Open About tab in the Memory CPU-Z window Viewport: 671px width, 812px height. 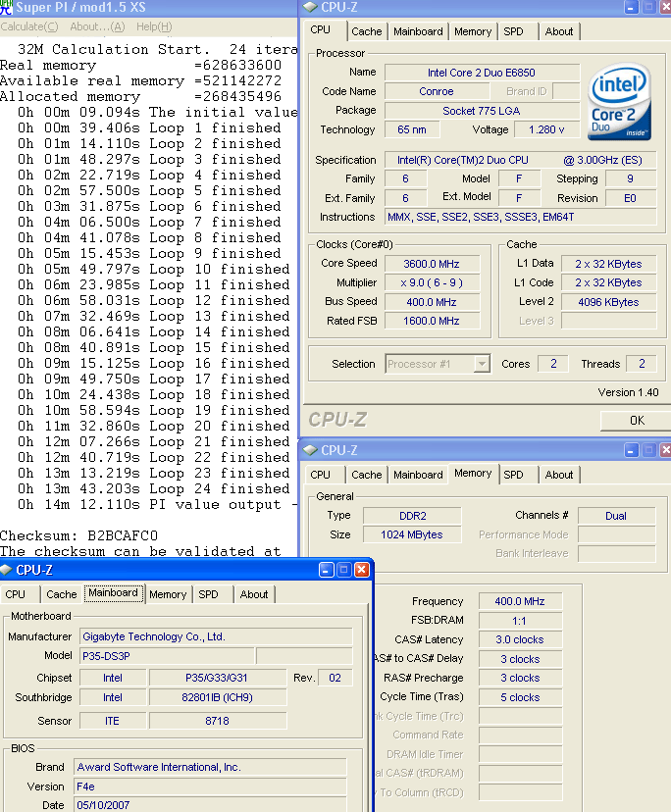click(x=558, y=475)
